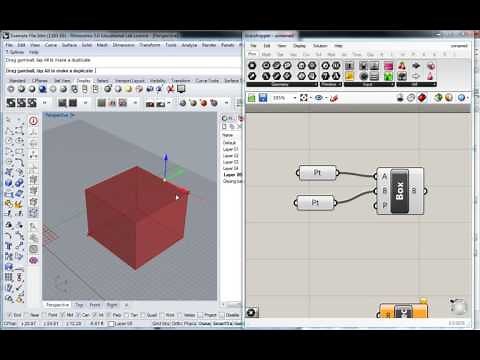This screenshot has height=360, width=480.
Task: Click the red delete icon in Rhino Display toolbar
Action: point(171,89)
